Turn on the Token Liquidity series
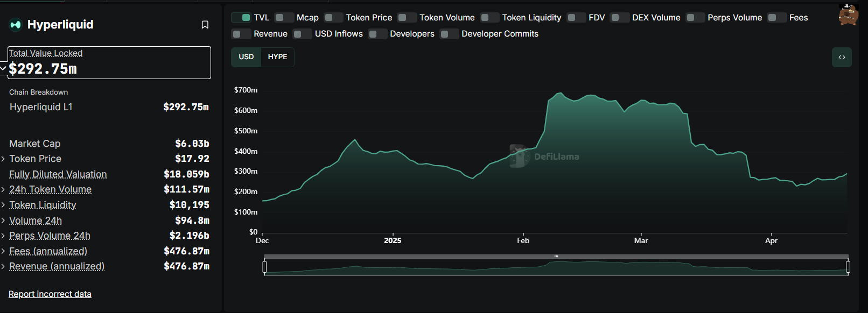Viewport: 868px width, 313px height. coord(490,18)
